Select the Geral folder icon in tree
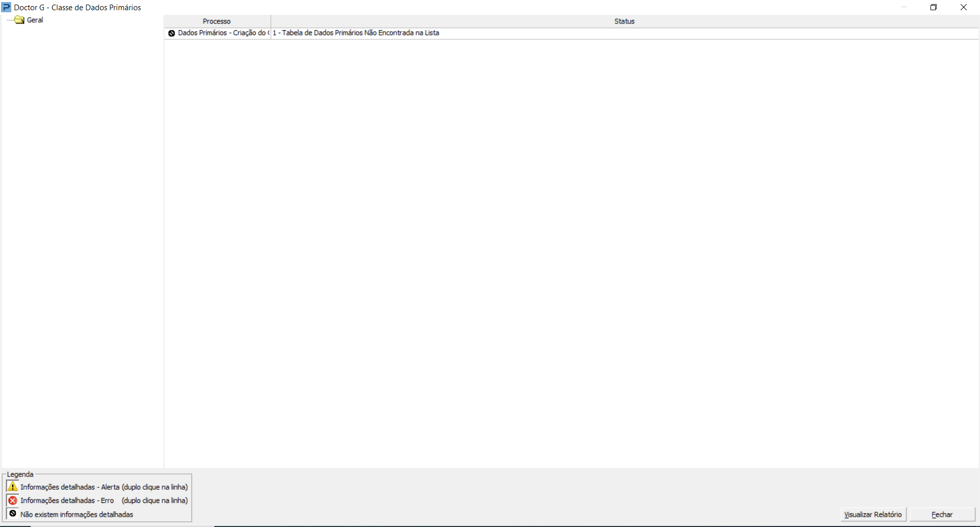The width and height of the screenshot is (980, 527). click(19, 20)
